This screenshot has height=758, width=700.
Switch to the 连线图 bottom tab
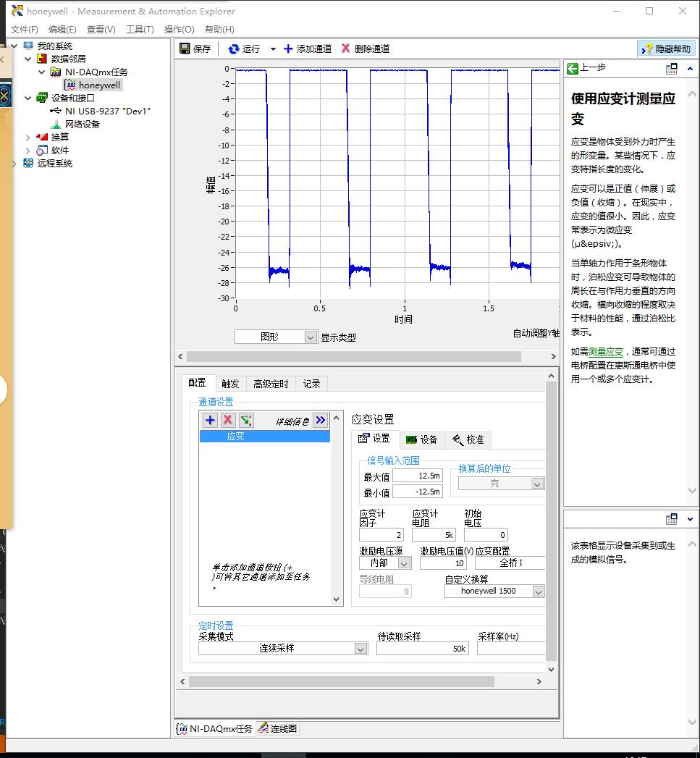pyautogui.click(x=278, y=728)
